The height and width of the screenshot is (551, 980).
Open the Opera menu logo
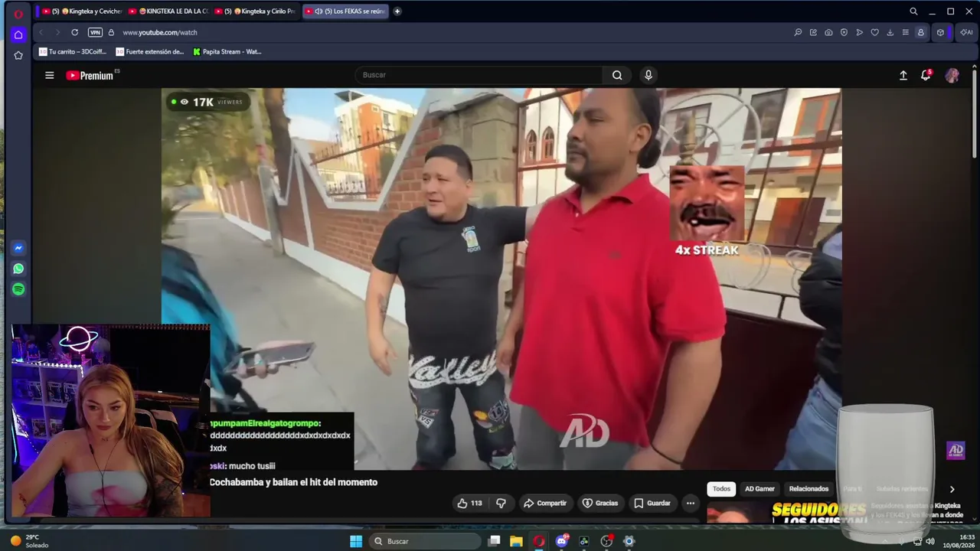pos(18,13)
